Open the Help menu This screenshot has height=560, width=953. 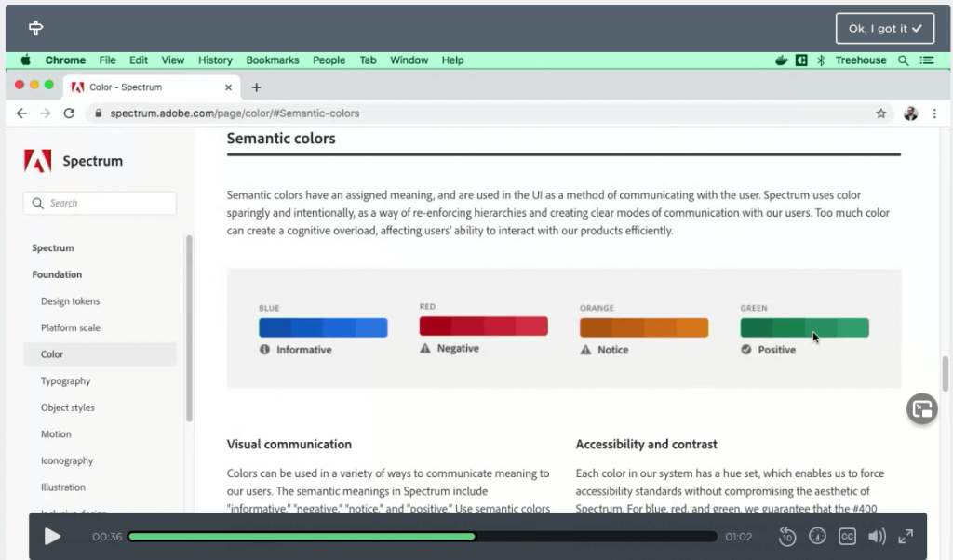tap(453, 60)
